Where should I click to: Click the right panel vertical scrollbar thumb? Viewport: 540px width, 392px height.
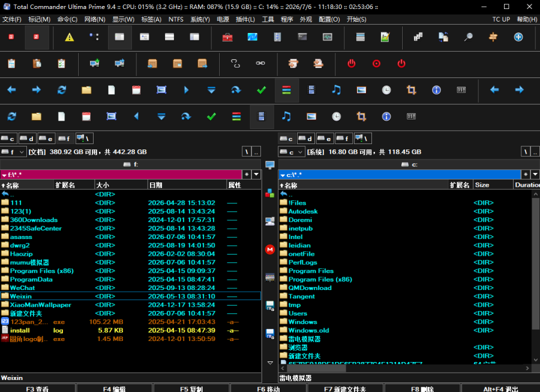(536, 264)
